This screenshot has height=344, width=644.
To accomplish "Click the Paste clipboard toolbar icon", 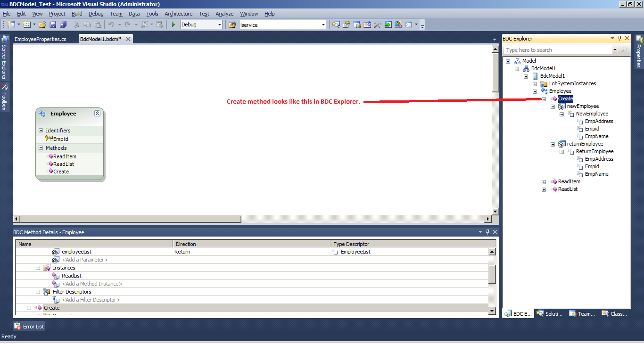I will (98, 25).
